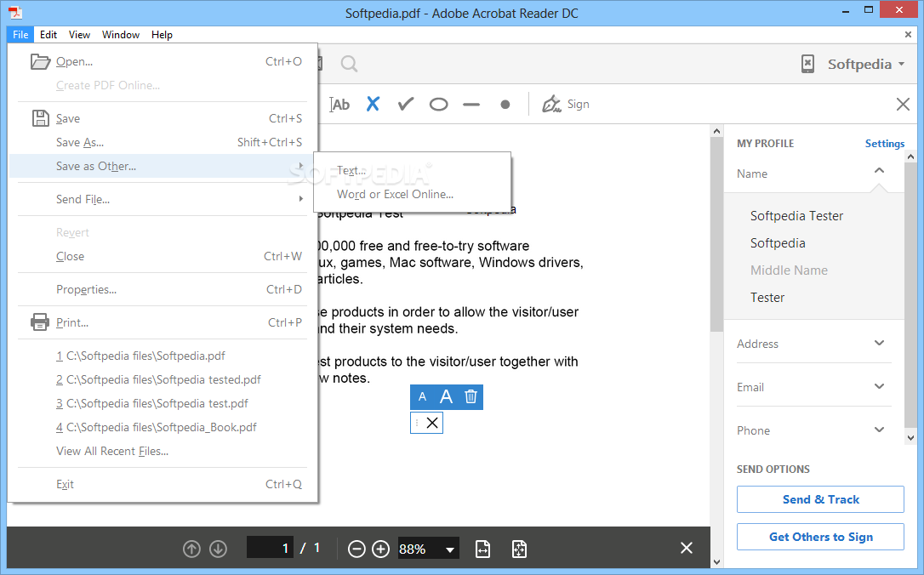Open the View menu
The image size is (924, 575).
click(x=79, y=35)
